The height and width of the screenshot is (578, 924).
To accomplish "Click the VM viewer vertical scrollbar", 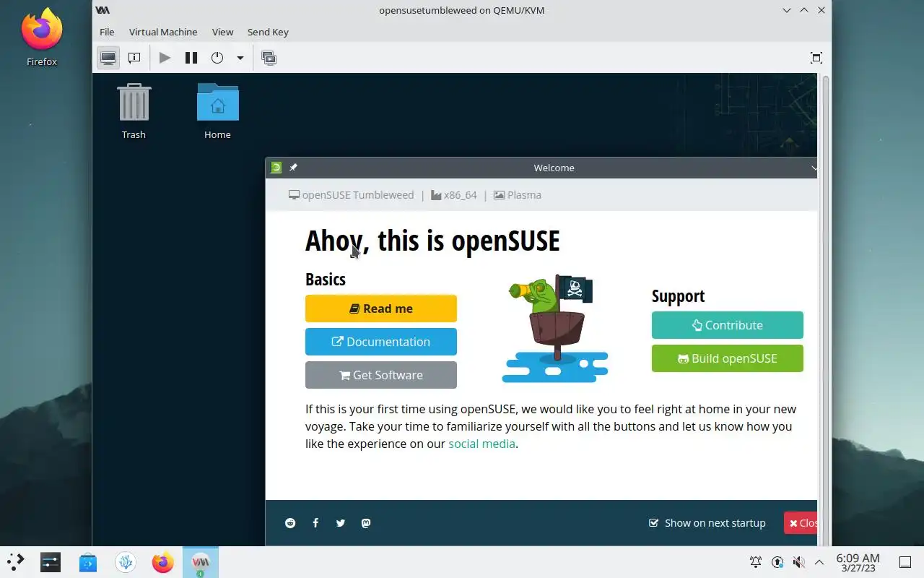I will 826,309.
